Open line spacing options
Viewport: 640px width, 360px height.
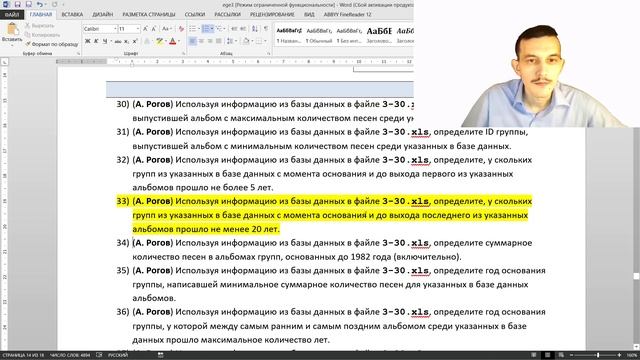(231, 41)
